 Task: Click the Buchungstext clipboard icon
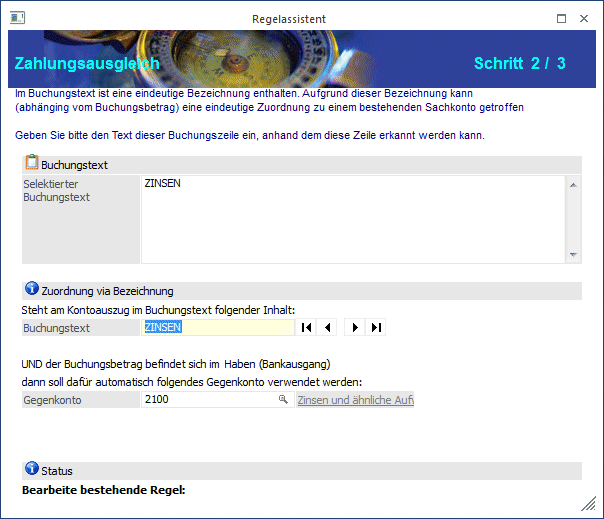click(31, 163)
